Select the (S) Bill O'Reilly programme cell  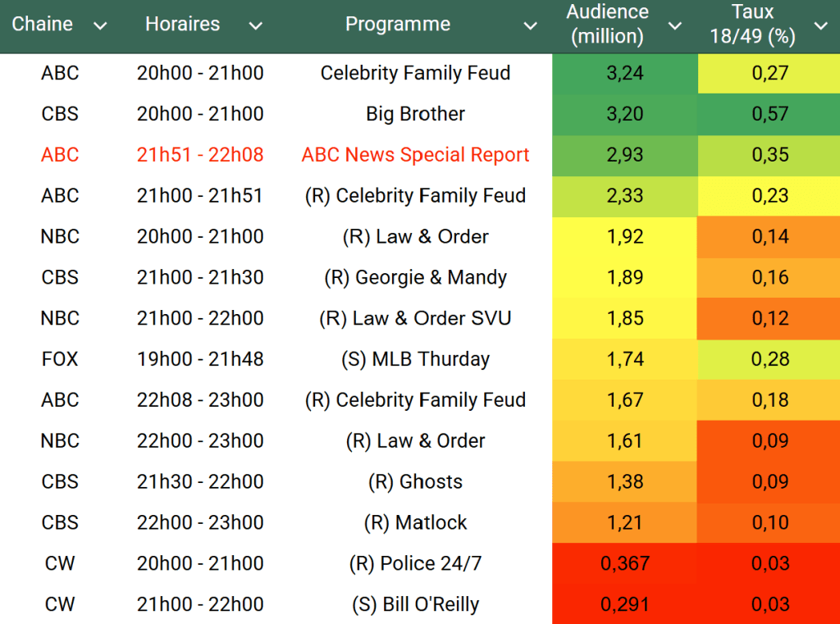pos(415,604)
